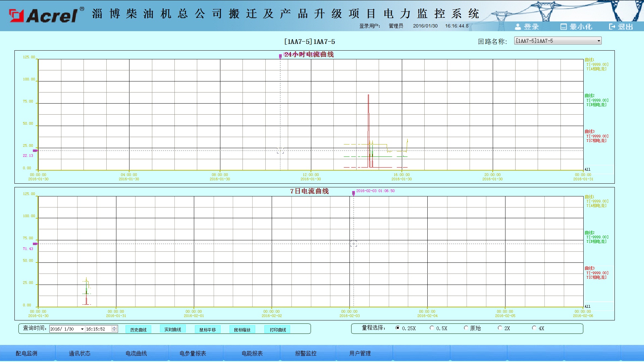Choose the 原始 range radio button
The width and height of the screenshot is (644, 362).
pyautogui.click(x=466, y=328)
